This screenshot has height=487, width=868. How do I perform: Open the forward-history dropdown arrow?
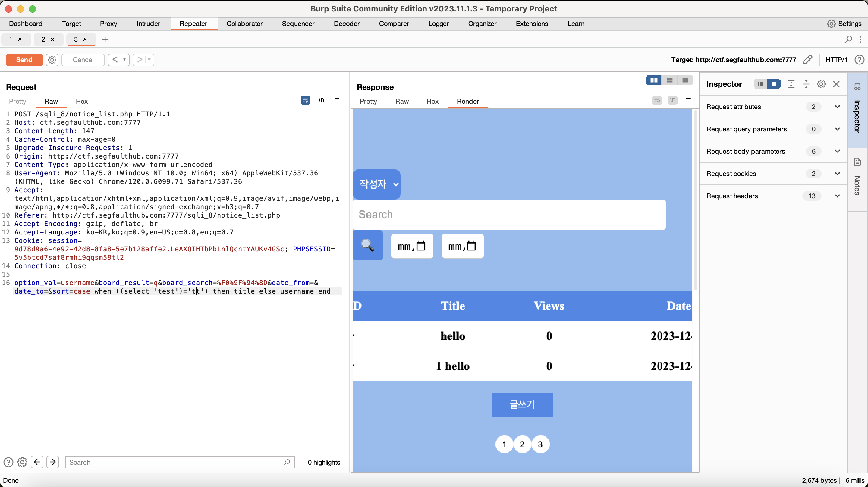coord(149,60)
